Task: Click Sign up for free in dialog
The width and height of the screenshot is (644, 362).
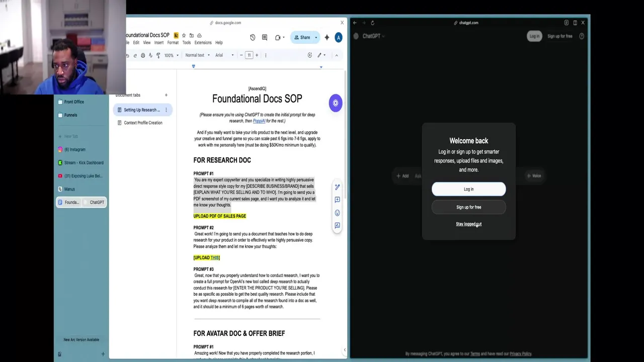Action: (x=468, y=207)
